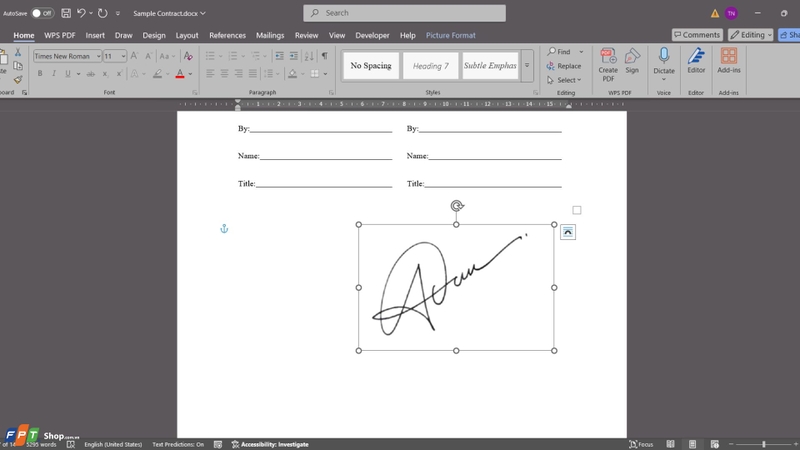This screenshot has height=450, width=800.
Task: Click the Sort A-Z icon
Action: point(309,56)
